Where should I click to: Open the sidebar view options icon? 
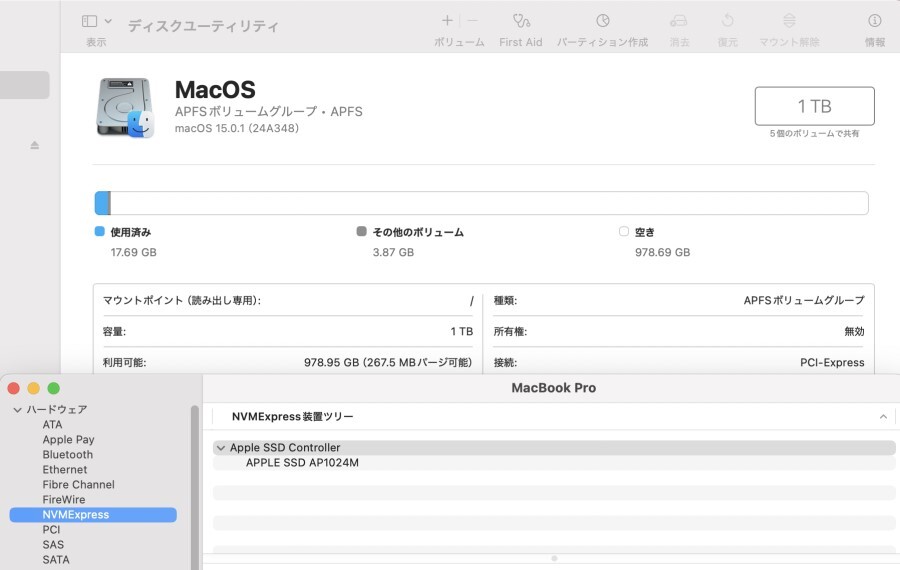[x=90, y=21]
